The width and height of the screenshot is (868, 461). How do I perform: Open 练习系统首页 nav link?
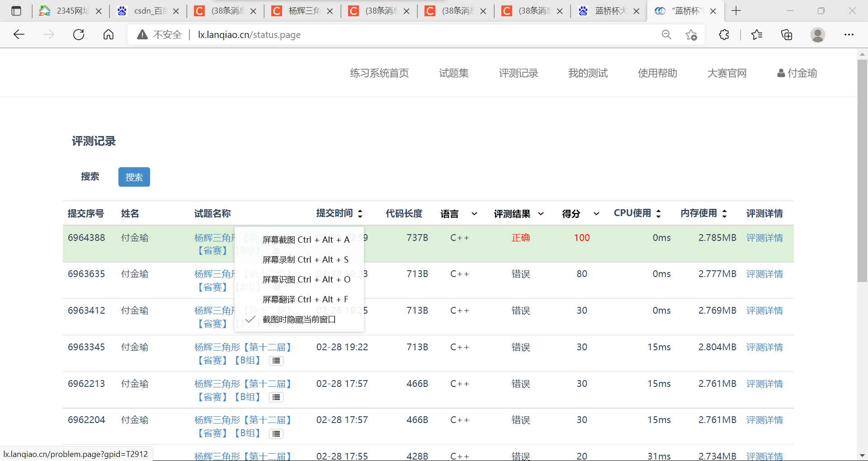click(379, 73)
